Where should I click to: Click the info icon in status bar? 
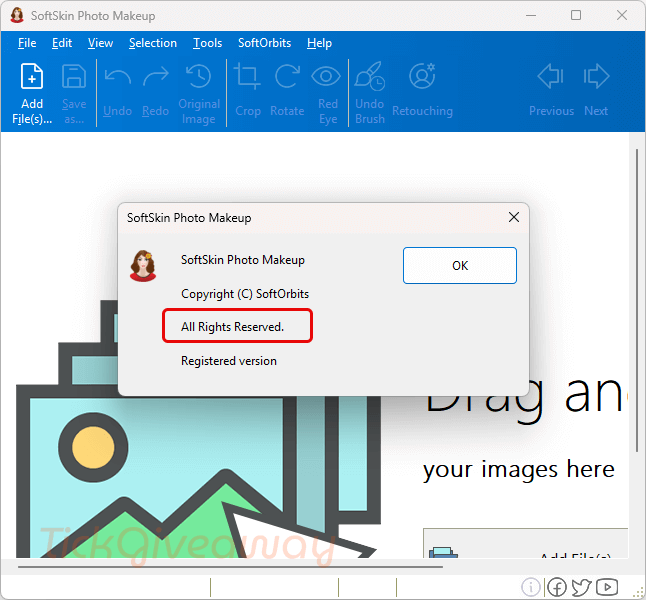[531, 586]
